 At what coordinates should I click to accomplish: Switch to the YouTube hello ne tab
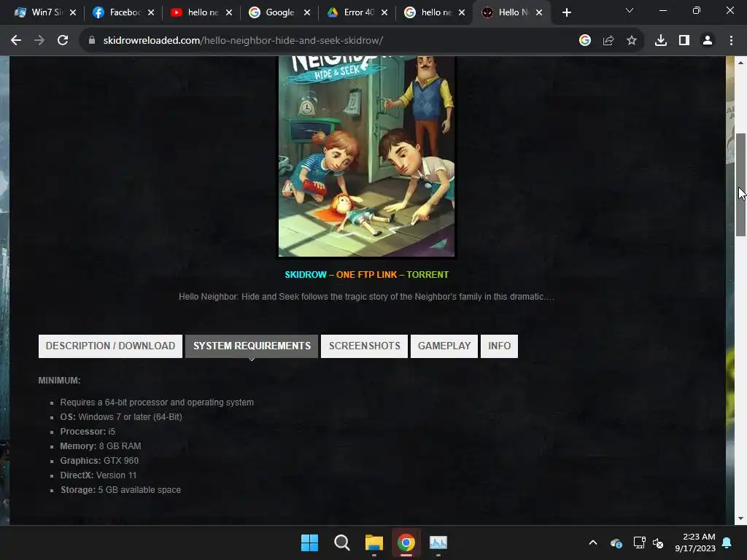[196, 12]
